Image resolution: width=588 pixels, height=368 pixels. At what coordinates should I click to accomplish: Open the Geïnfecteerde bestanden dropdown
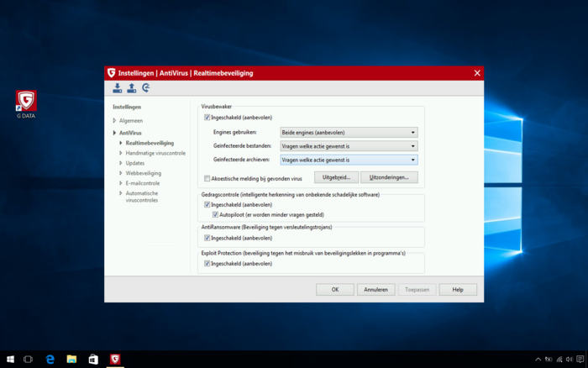[x=349, y=146]
